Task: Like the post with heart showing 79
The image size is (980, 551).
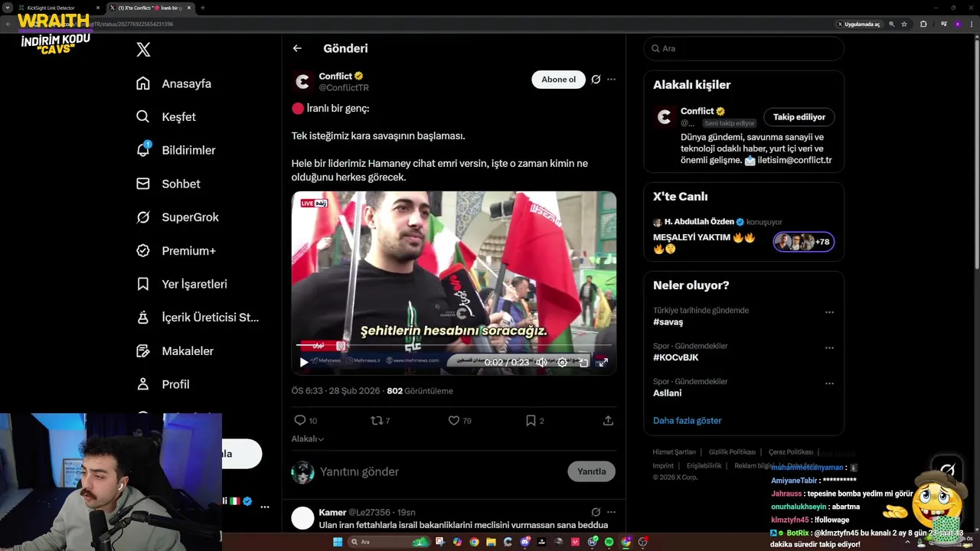Action: point(459,420)
